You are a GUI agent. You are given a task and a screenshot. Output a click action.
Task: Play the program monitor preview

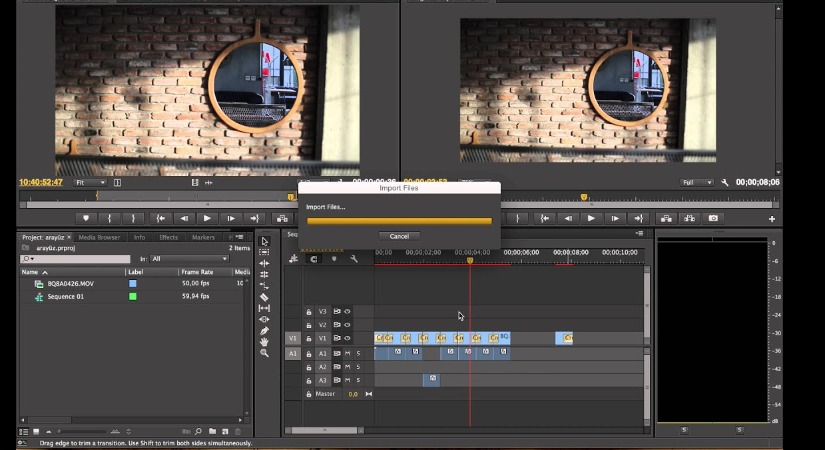click(591, 218)
